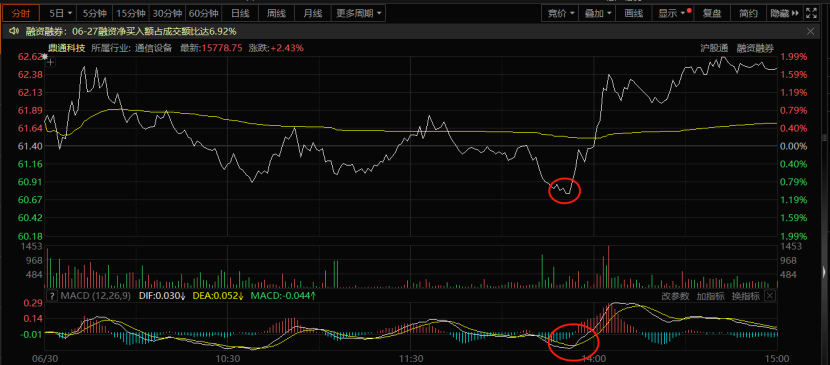Open the 融资融券 news headline

click(131, 32)
